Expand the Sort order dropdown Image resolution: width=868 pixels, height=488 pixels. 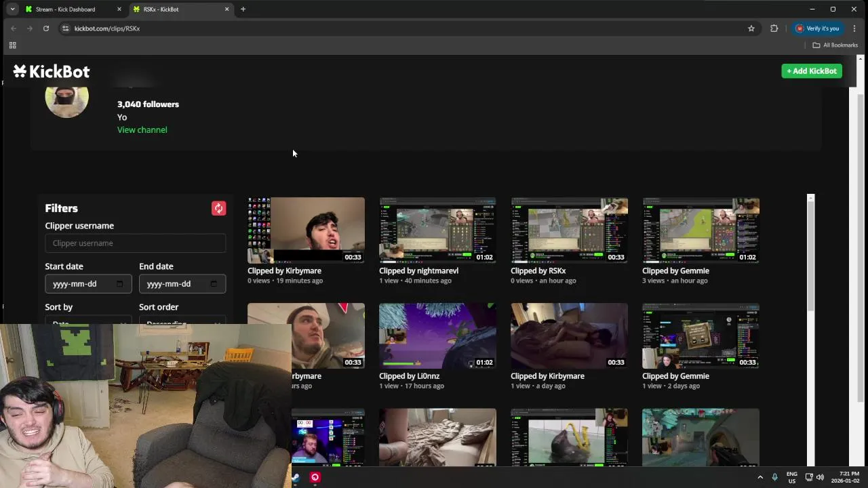(x=182, y=320)
